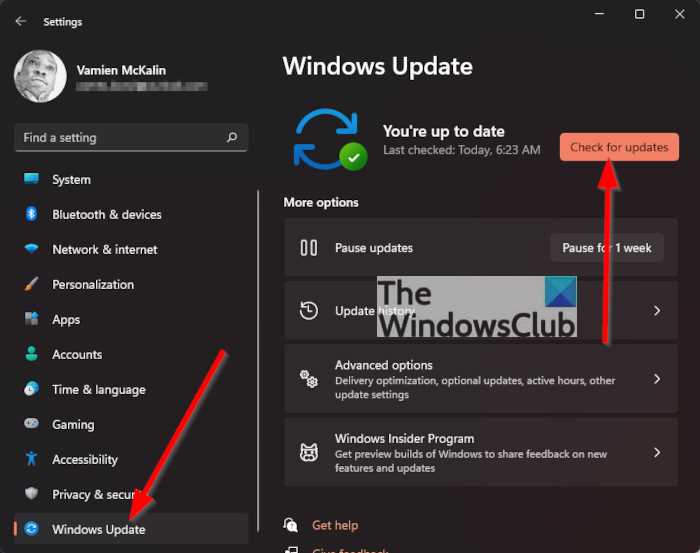Expand the Advanced options chevron
Viewport: 700px width, 553px height.
(657, 379)
